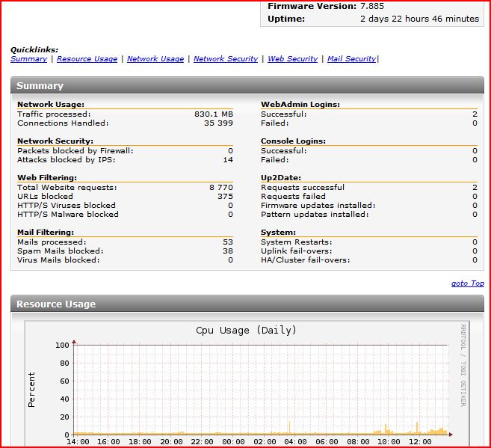The height and width of the screenshot is (448, 491).
Task: Click the goto Top link
Action: click(x=467, y=283)
